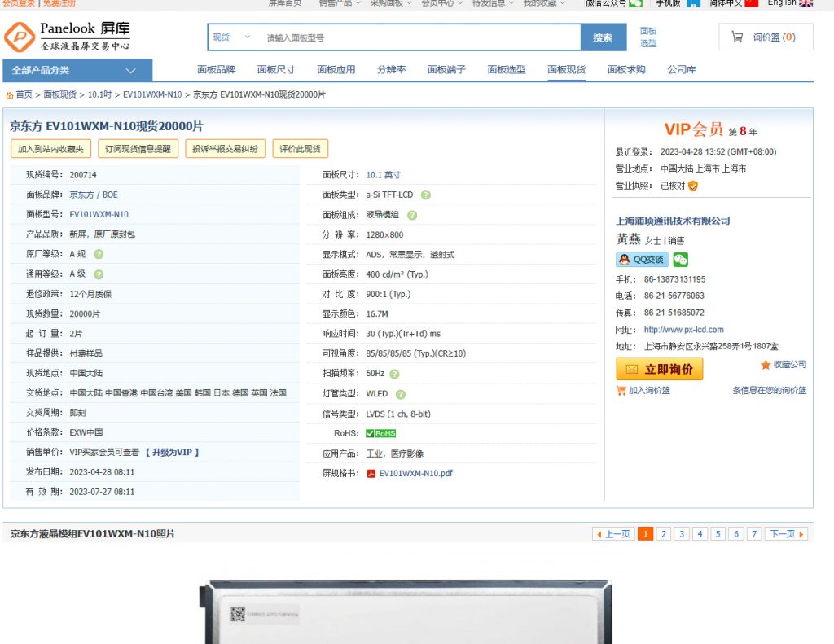834x644 pixels.
Task: Click 订阅现货信息提醒 button
Action: (x=138, y=149)
